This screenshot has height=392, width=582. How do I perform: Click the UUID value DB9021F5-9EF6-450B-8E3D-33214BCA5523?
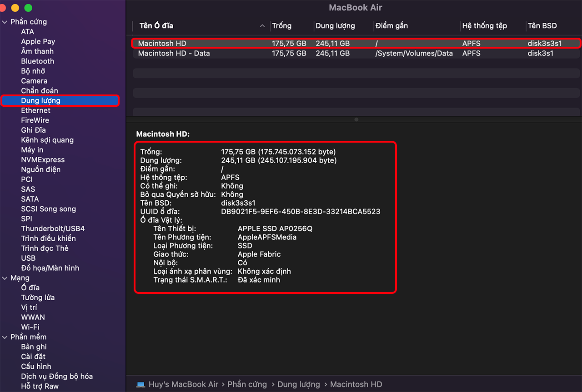(301, 212)
